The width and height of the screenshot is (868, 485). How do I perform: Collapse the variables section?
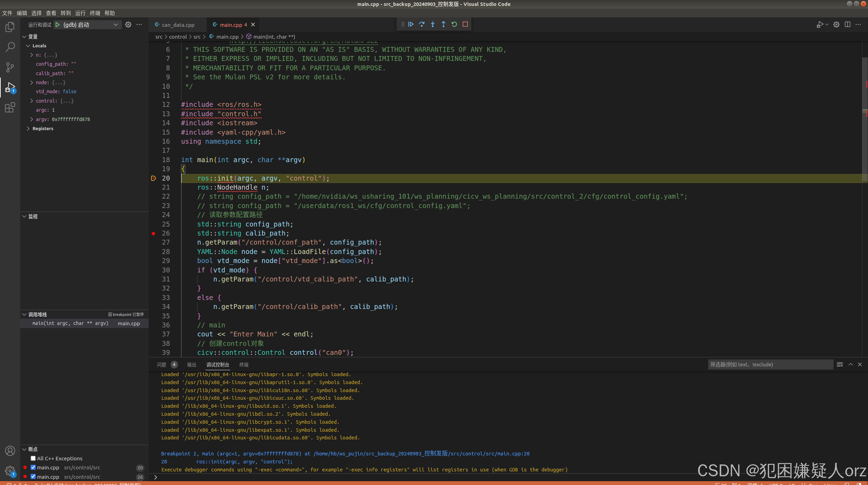tap(24, 37)
